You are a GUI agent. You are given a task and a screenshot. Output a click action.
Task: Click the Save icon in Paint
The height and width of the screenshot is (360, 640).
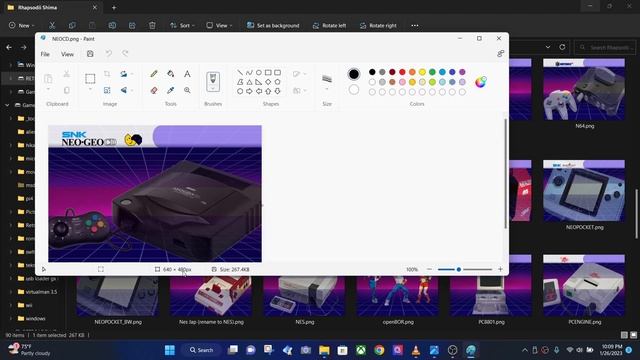click(90, 54)
